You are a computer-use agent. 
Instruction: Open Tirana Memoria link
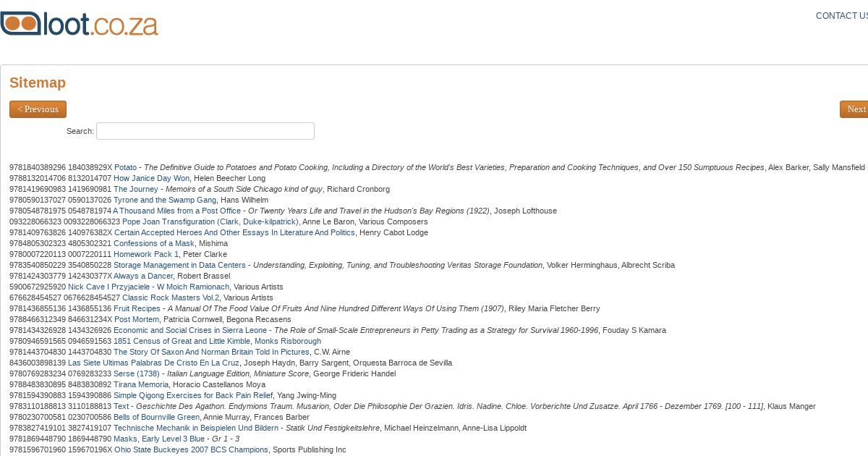click(x=141, y=384)
